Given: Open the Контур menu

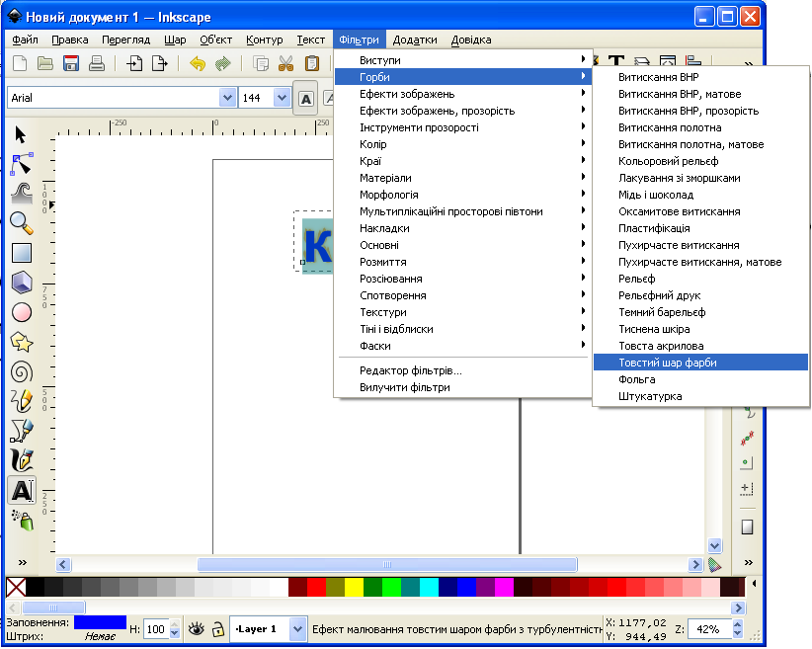Looking at the screenshot, I should click(264, 40).
